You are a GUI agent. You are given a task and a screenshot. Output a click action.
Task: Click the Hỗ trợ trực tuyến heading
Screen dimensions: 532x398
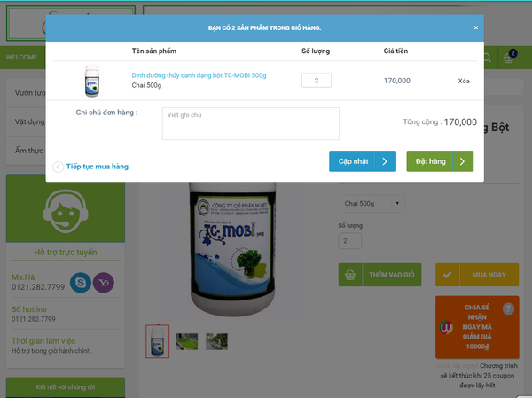tap(66, 252)
